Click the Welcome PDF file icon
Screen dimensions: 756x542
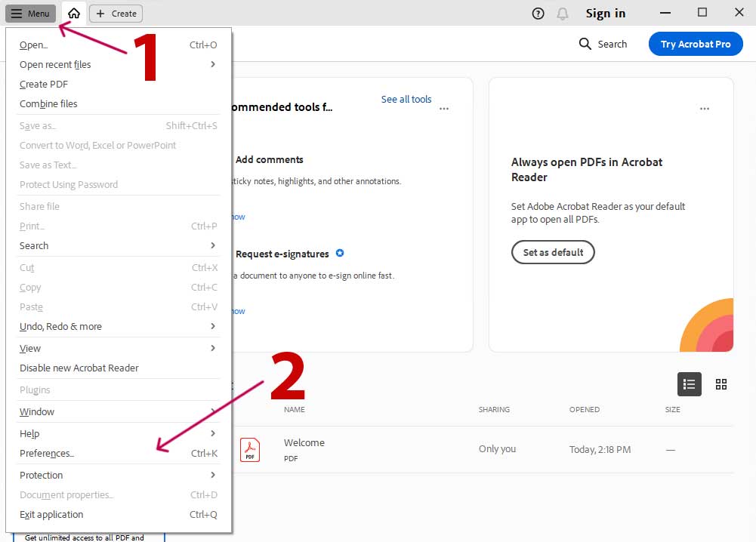[x=250, y=449]
